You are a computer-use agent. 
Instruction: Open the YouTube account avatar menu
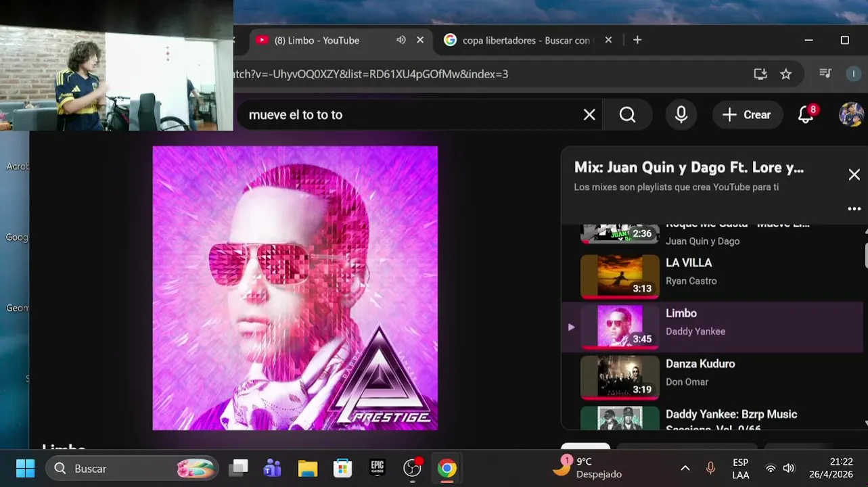[851, 114]
